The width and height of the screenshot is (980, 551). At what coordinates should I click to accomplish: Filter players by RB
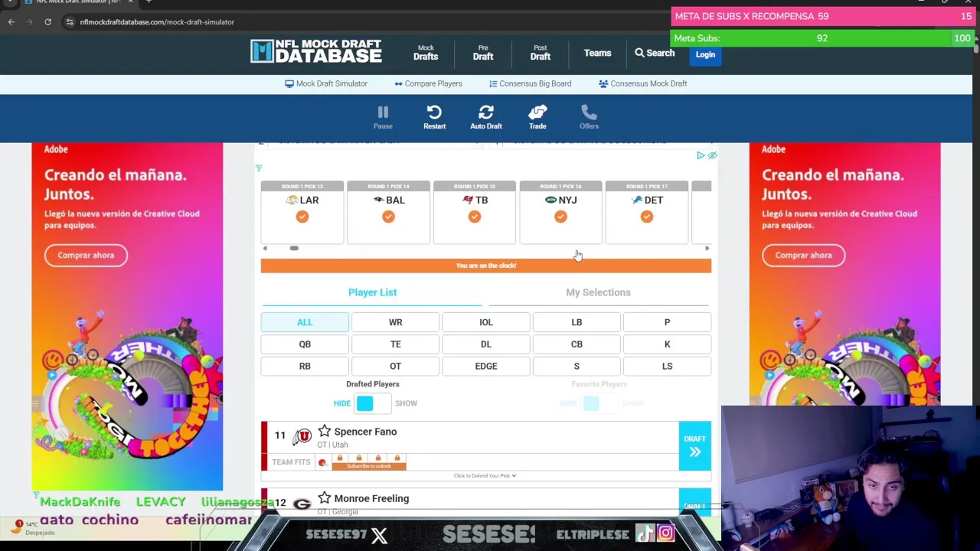(305, 366)
